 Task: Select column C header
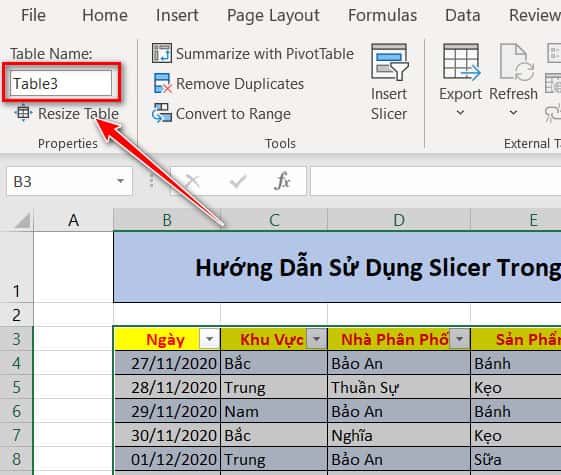point(274,220)
